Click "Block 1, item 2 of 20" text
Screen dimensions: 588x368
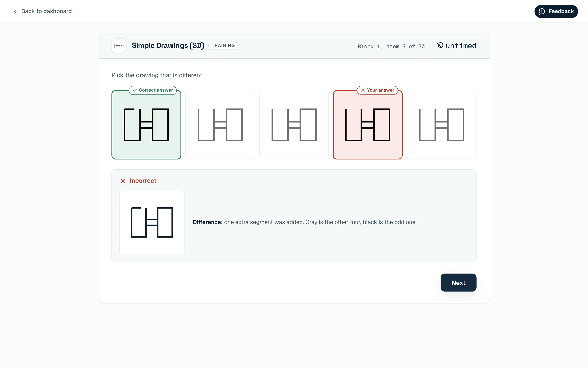click(391, 46)
